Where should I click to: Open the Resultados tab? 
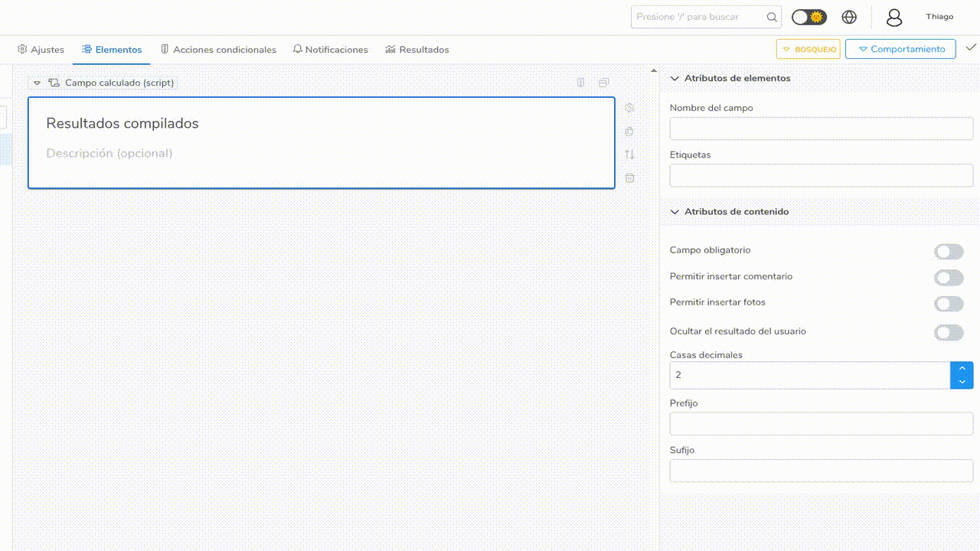coord(417,50)
